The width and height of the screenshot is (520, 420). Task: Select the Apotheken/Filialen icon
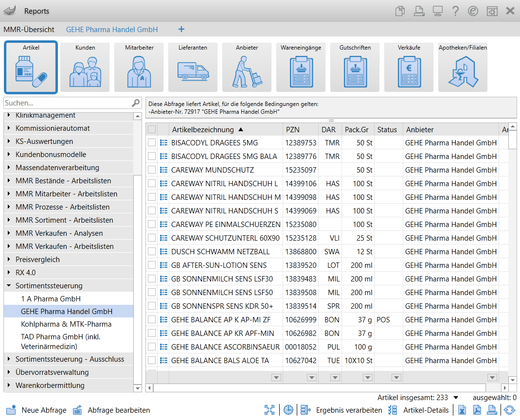[x=463, y=67]
